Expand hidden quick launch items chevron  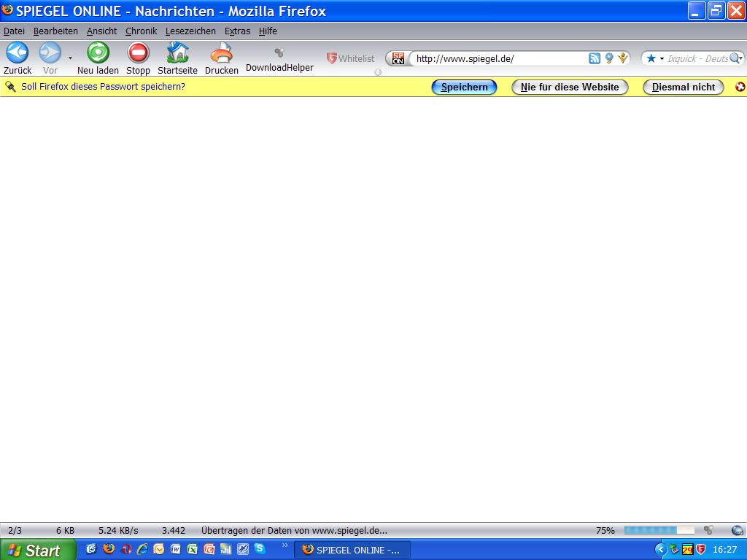285,545
